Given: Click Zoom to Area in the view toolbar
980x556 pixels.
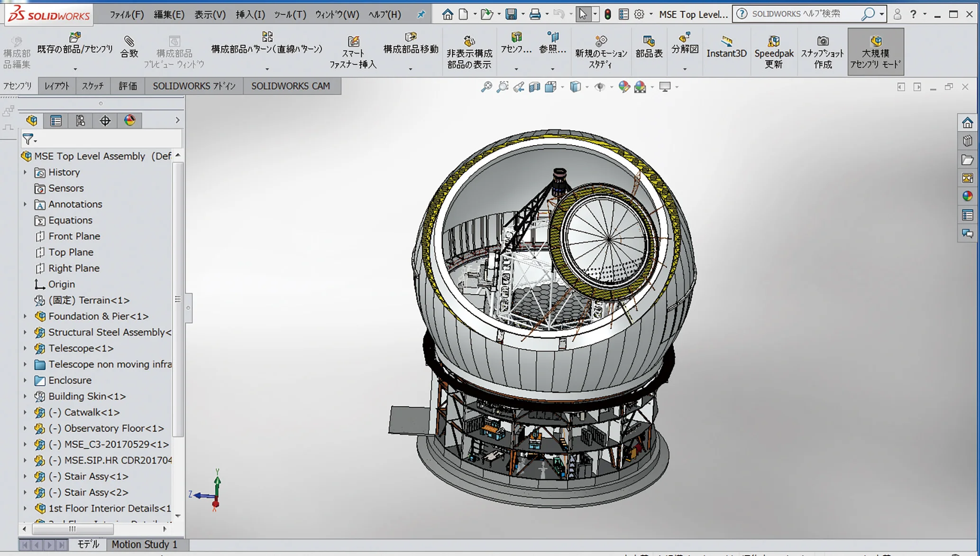Looking at the screenshot, I should [502, 87].
